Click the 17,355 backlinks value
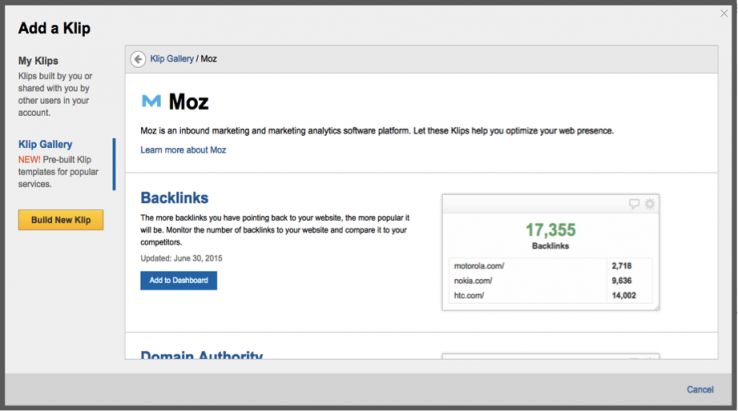This screenshot has width=738, height=411. [x=550, y=230]
